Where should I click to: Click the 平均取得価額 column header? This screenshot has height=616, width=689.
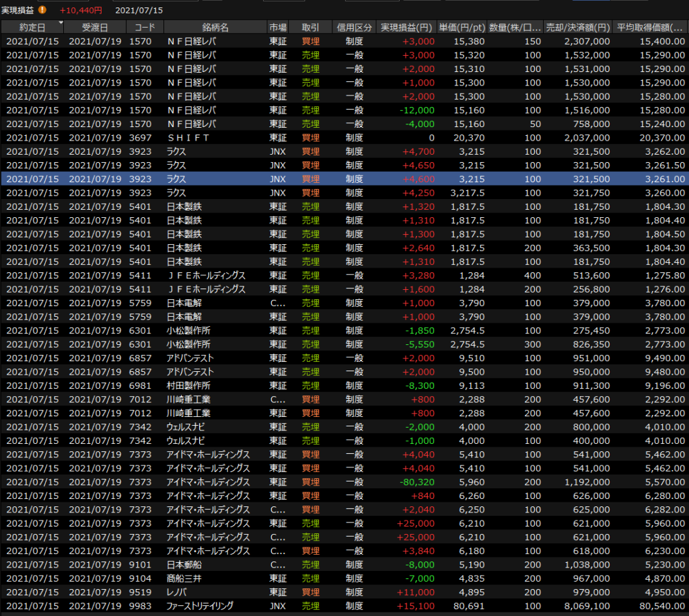(651, 28)
